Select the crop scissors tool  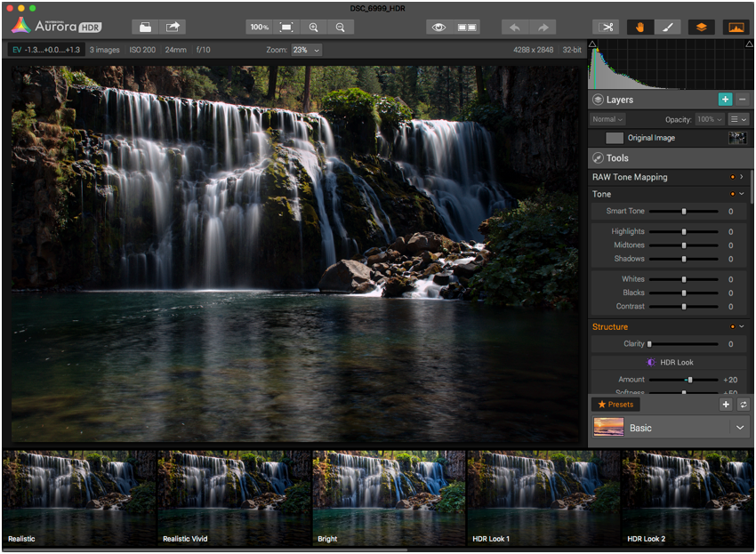coord(607,28)
